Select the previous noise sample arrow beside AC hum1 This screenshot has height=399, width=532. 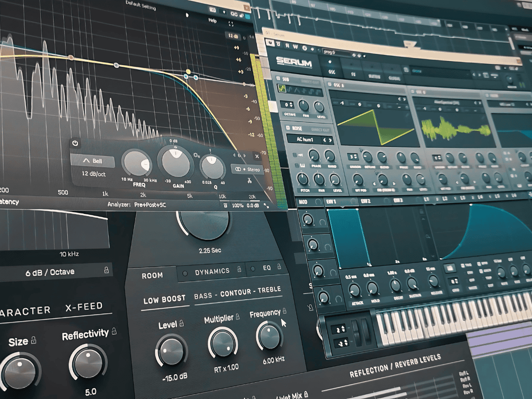(325, 140)
